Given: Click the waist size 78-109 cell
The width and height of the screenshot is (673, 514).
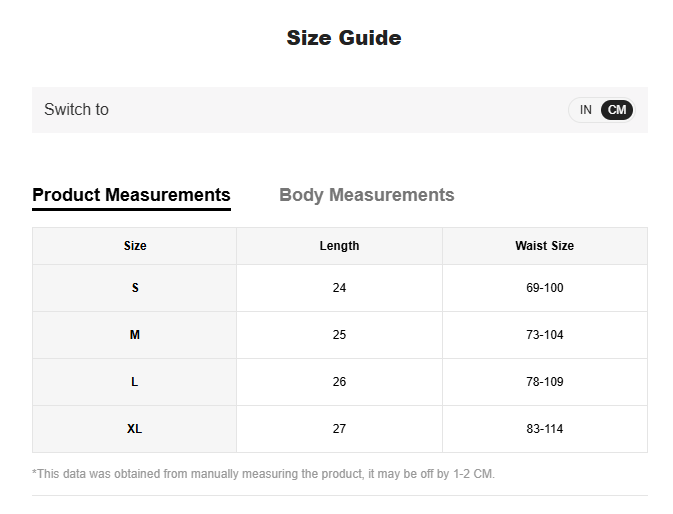Looking at the screenshot, I should (544, 382).
